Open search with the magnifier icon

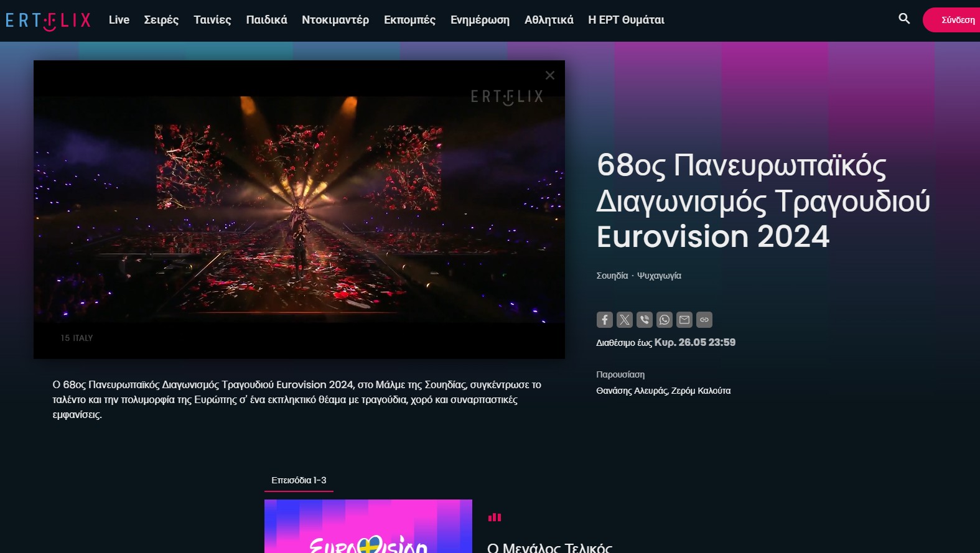[904, 19]
